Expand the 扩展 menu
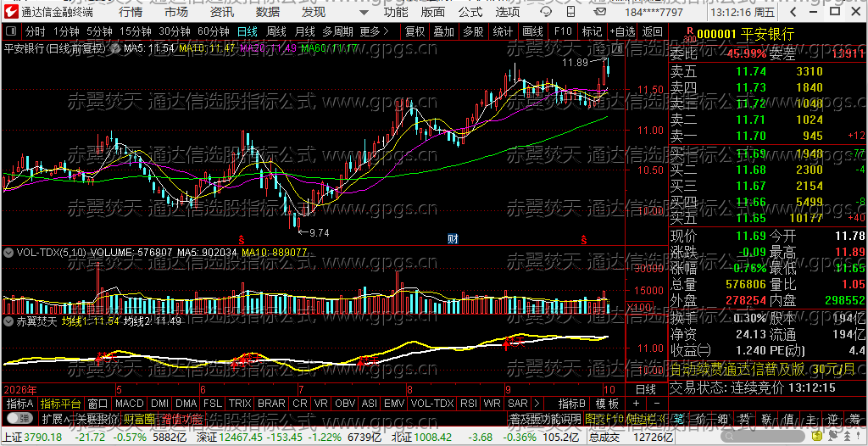Image resolution: width=868 pixels, height=446 pixels. click(55, 418)
